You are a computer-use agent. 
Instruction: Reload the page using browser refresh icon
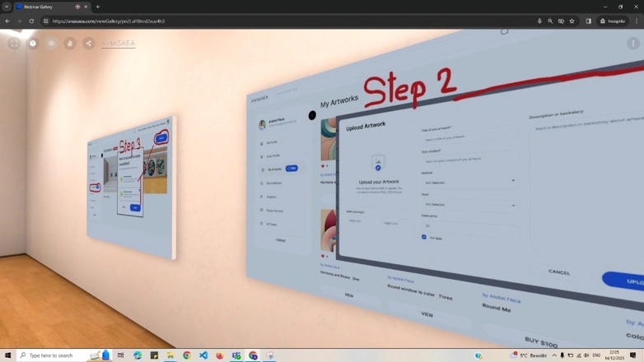(x=31, y=21)
